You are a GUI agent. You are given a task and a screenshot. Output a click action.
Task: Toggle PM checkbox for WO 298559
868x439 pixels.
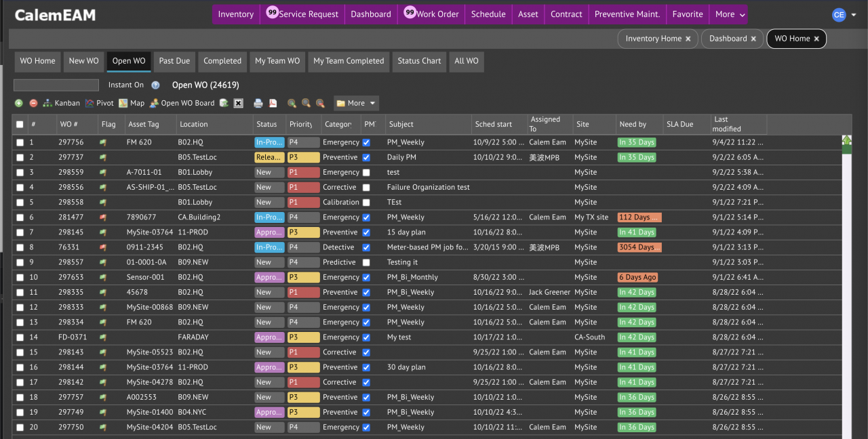click(x=366, y=173)
